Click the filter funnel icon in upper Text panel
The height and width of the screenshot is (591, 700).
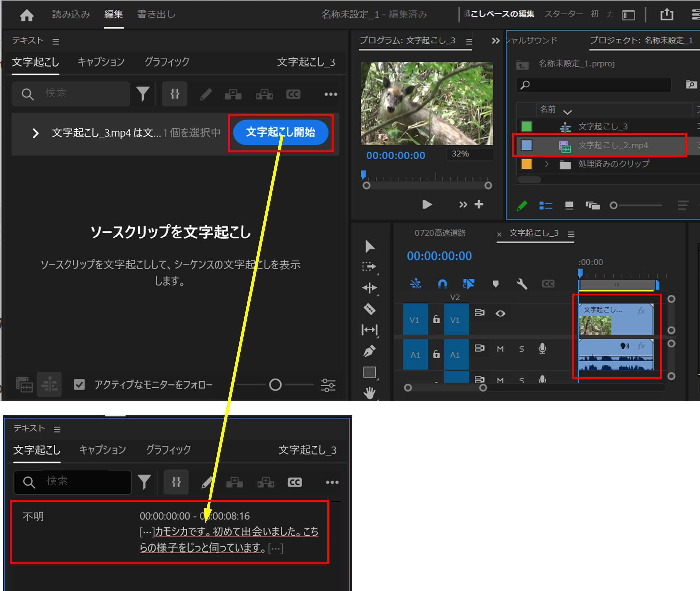(x=143, y=94)
